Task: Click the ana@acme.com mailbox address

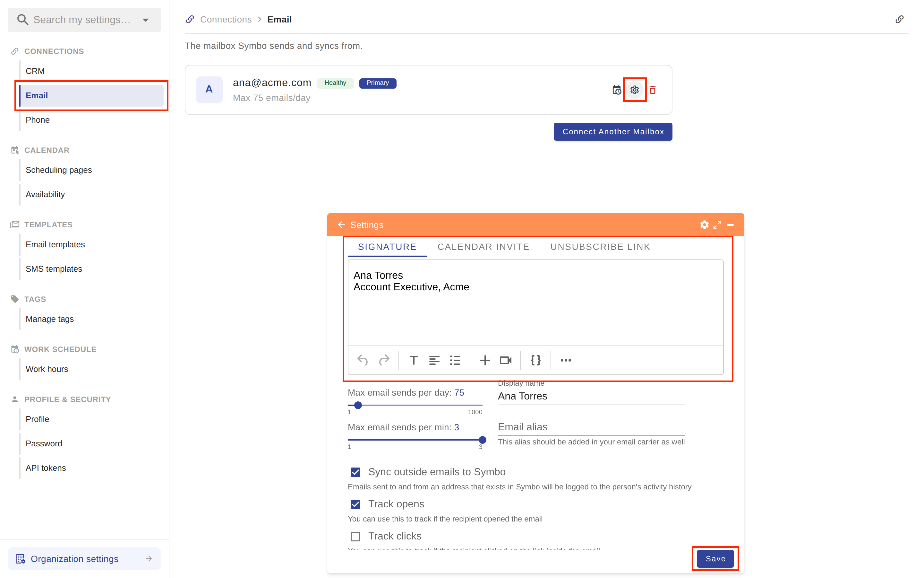Action: tap(272, 83)
